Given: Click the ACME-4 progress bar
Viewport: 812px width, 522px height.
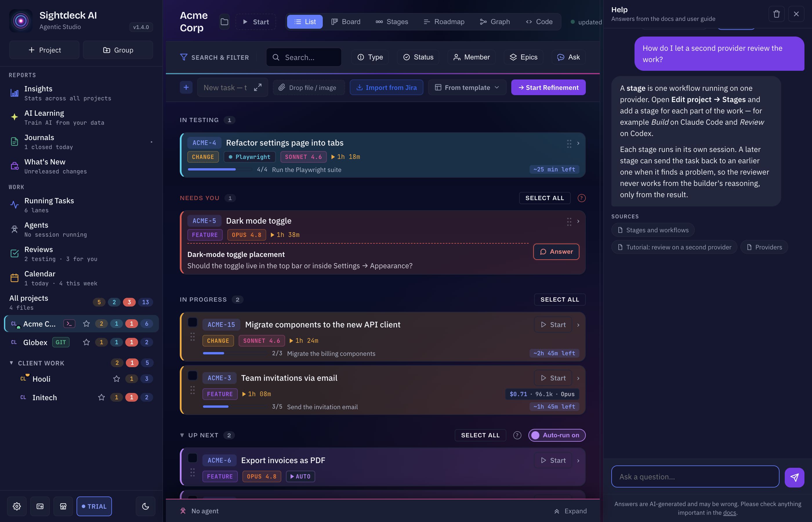Looking at the screenshot, I should (x=220, y=169).
